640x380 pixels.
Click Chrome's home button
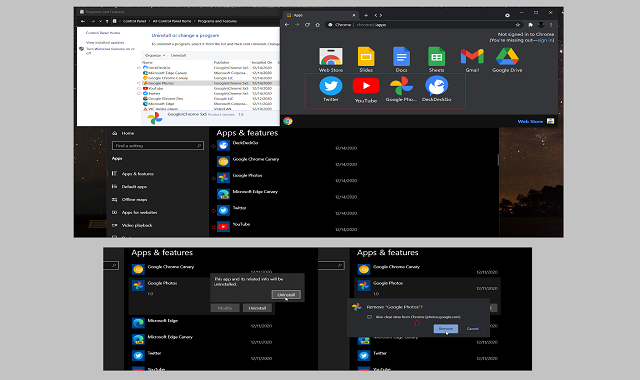point(318,25)
